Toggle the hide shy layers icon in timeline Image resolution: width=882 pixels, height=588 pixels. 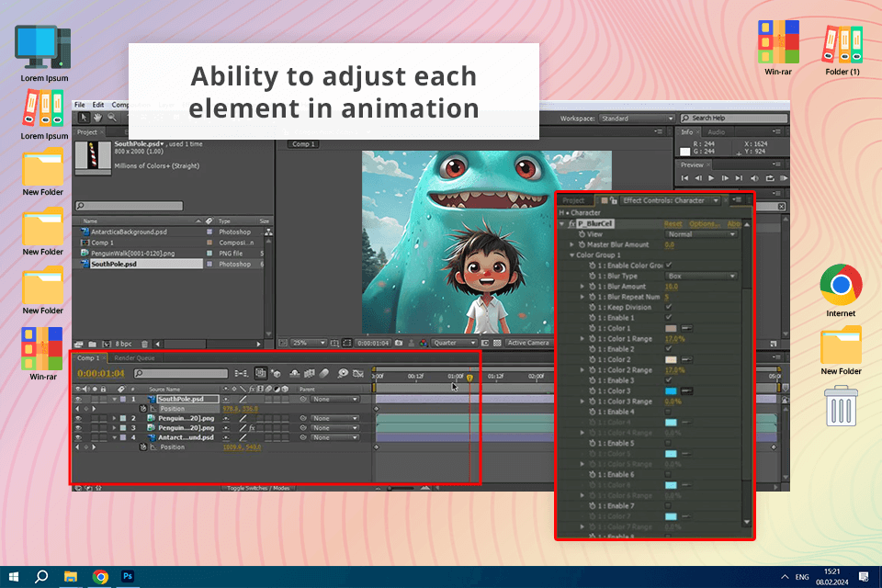click(x=294, y=373)
